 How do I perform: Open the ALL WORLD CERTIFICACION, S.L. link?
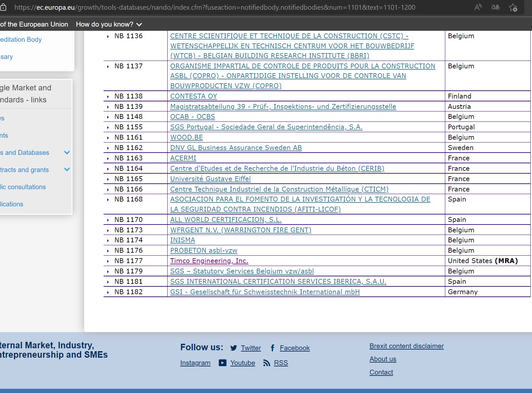[x=226, y=220]
